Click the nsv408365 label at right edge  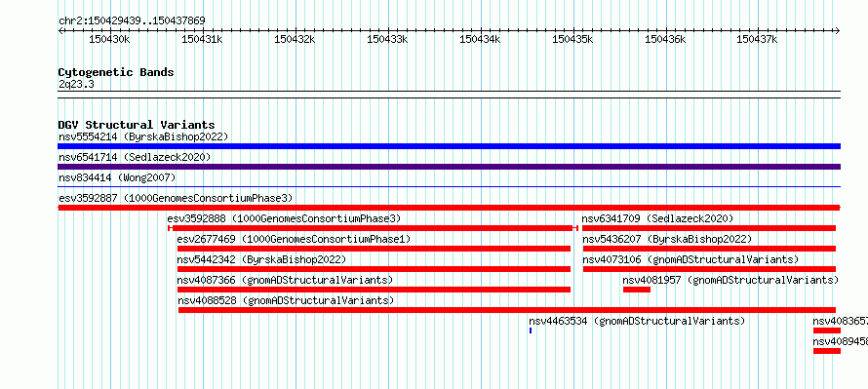pos(841,321)
